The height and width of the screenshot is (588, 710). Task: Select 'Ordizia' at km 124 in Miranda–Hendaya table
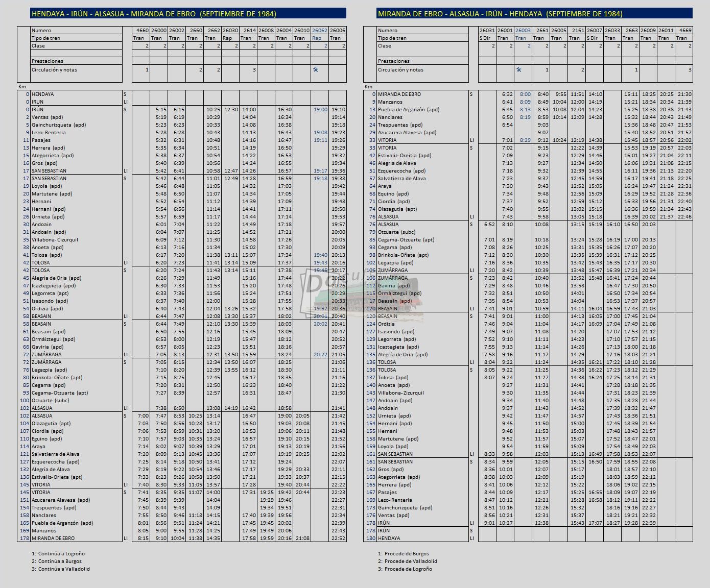coord(386,324)
